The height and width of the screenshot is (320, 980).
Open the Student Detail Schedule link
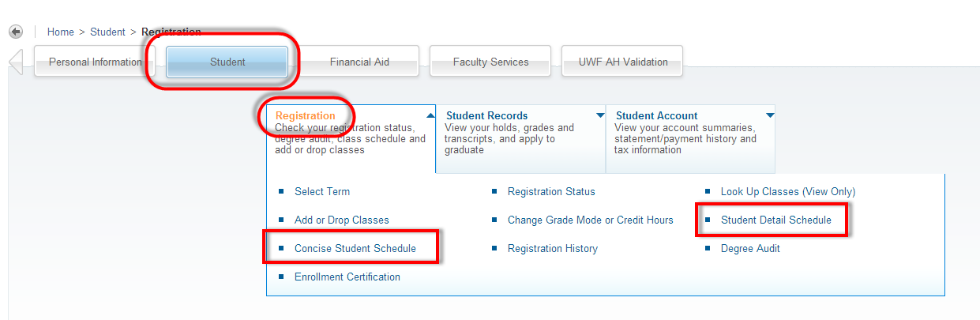[x=776, y=220]
